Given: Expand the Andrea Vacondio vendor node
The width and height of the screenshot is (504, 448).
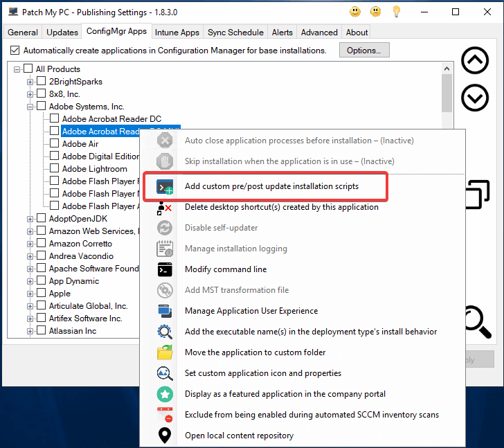Looking at the screenshot, I should coord(30,256).
